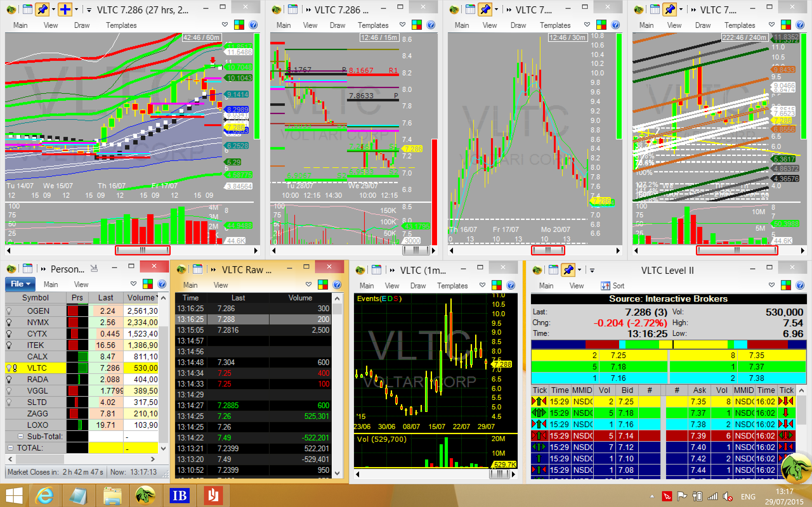Select VLTC row in portfolio list

[x=37, y=368]
